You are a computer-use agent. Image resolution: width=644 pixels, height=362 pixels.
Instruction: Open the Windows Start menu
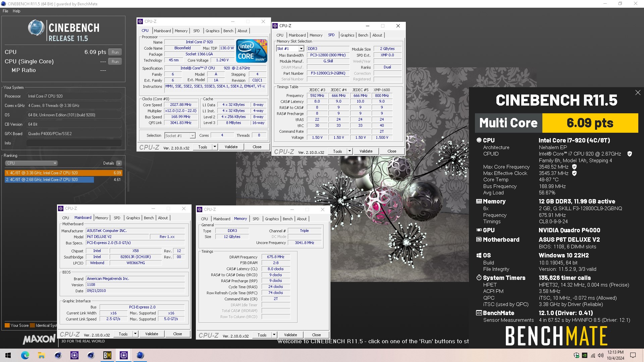point(8,355)
